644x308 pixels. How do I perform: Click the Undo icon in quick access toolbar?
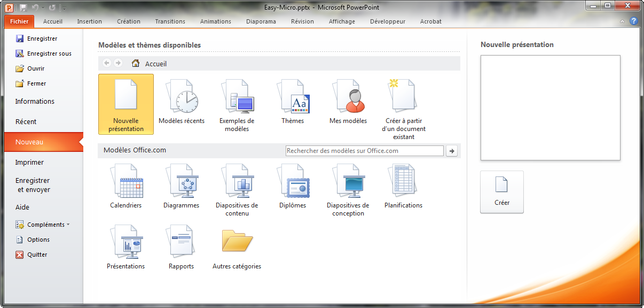point(35,7)
